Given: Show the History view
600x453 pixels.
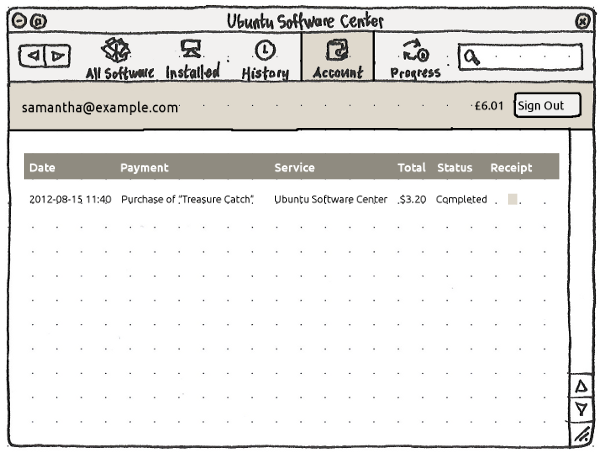Looking at the screenshot, I should pyautogui.click(x=265, y=58).
